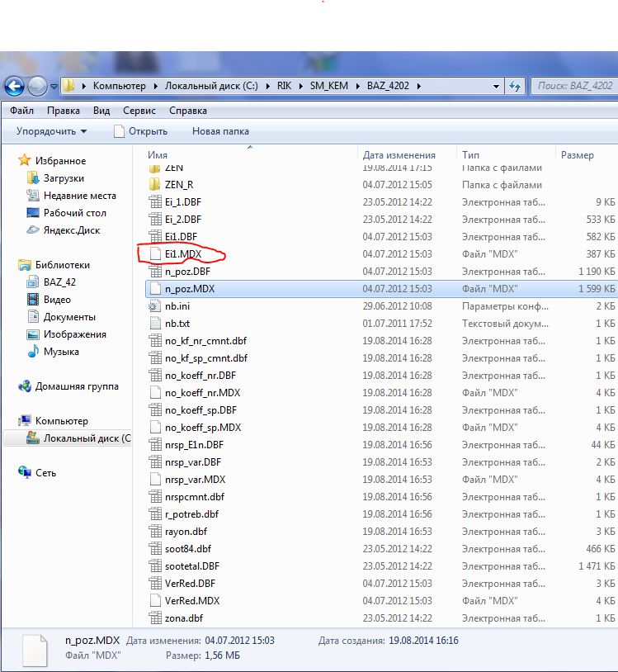The width and height of the screenshot is (618, 672).
Task: Select the n_poz.DBF file icon
Action: [155, 272]
